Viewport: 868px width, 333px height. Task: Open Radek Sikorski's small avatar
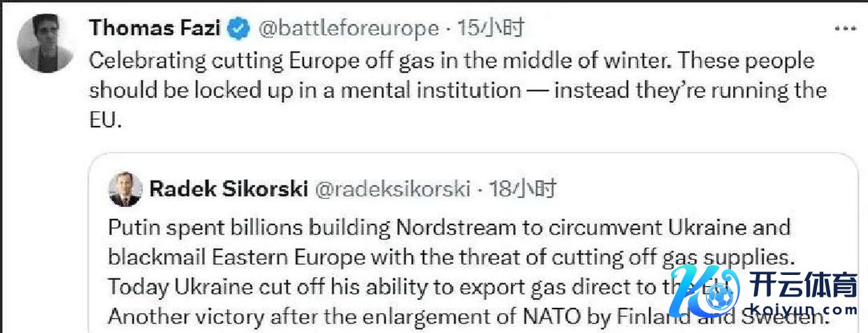(126, 190)
